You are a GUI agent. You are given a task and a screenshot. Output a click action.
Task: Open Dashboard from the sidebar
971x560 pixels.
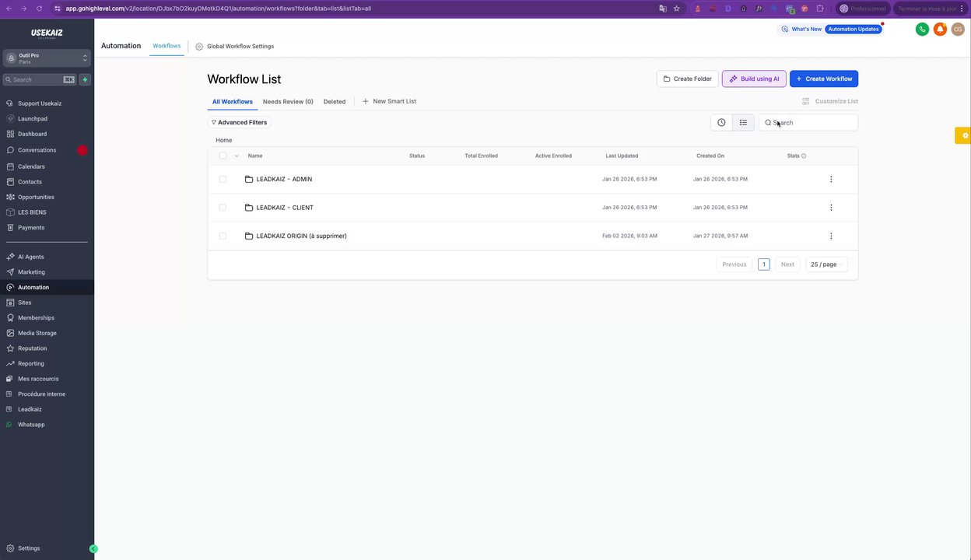coord(32,134)
